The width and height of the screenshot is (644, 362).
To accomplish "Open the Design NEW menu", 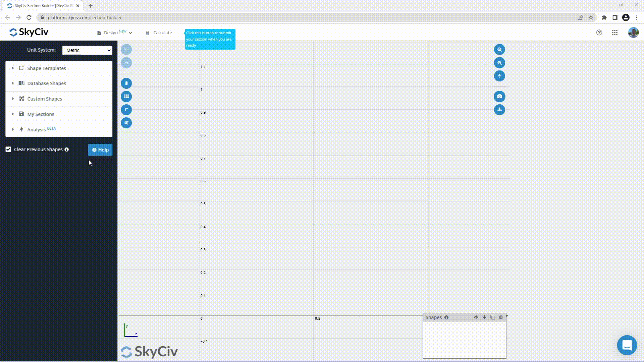I will tap(114, 32).
